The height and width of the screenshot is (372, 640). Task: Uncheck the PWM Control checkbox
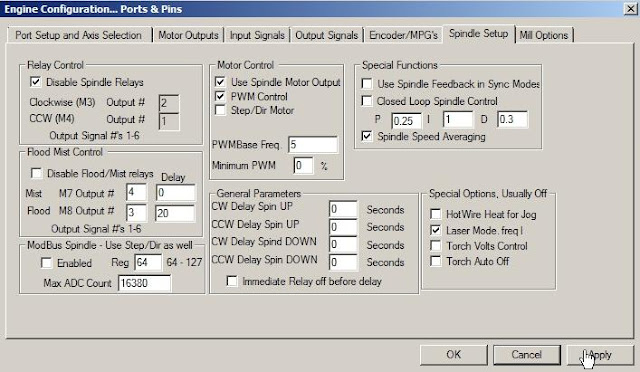(x=220, y=96)
